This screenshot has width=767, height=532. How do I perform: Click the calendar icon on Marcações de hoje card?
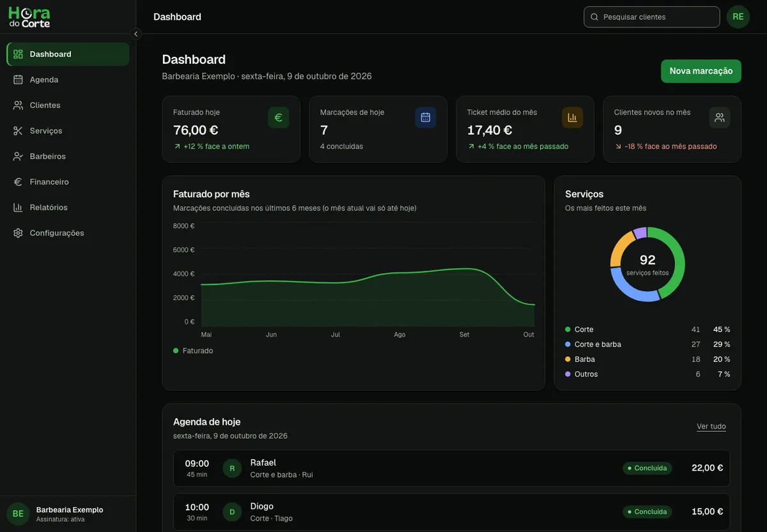[x=426, y=118]
